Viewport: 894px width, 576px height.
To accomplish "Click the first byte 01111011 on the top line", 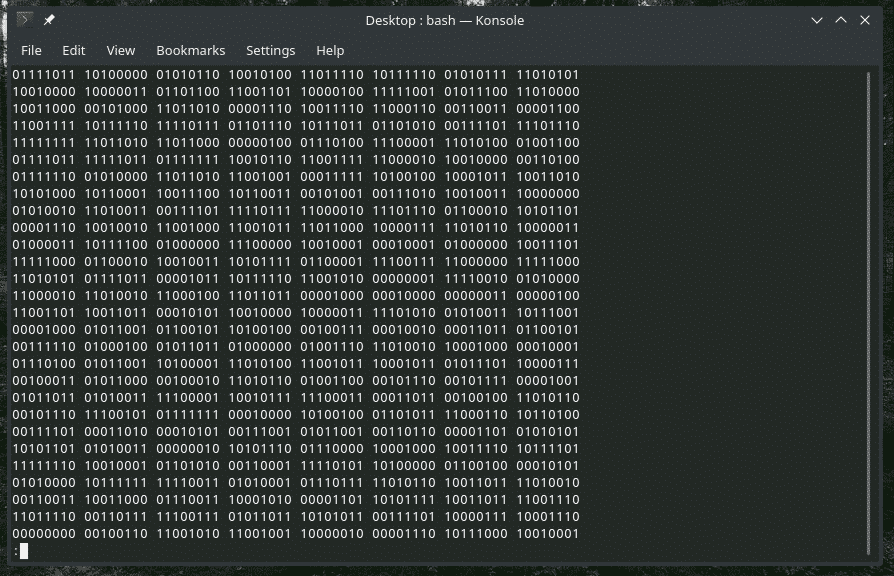I will click(44, 75).
